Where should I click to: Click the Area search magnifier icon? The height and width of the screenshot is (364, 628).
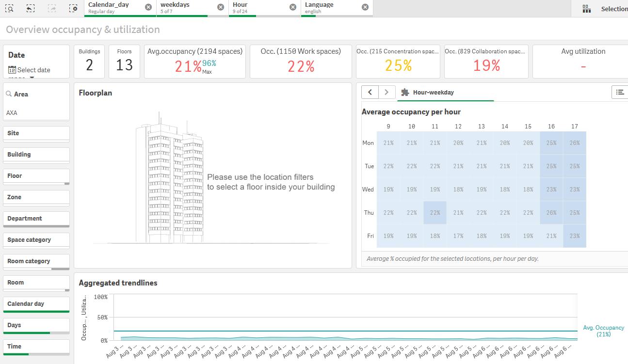(x=9, y=94)
